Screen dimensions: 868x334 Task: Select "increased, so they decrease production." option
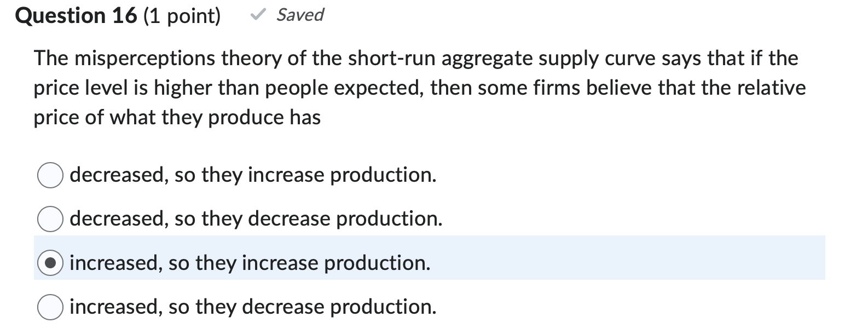click(50, 307)
